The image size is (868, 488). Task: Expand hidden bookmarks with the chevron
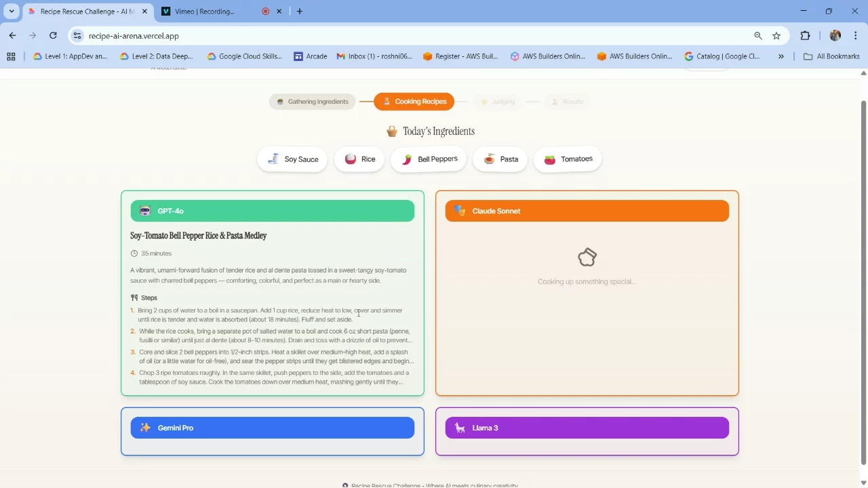[781, 56]
